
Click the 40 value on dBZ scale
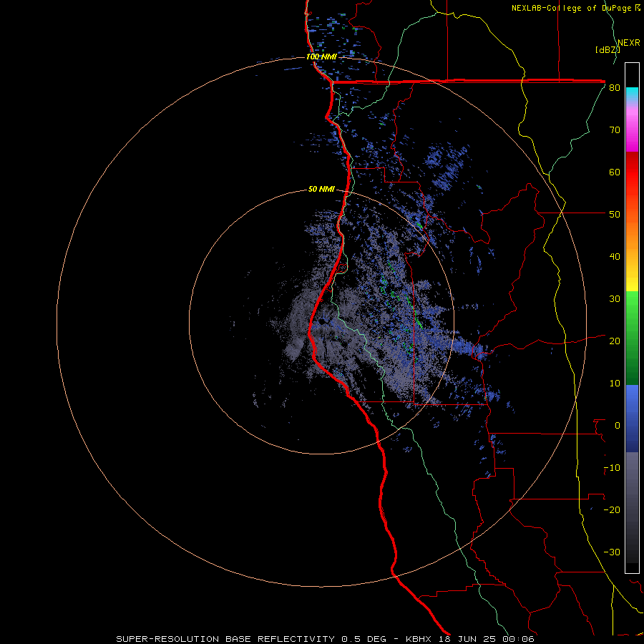(615, 257)
